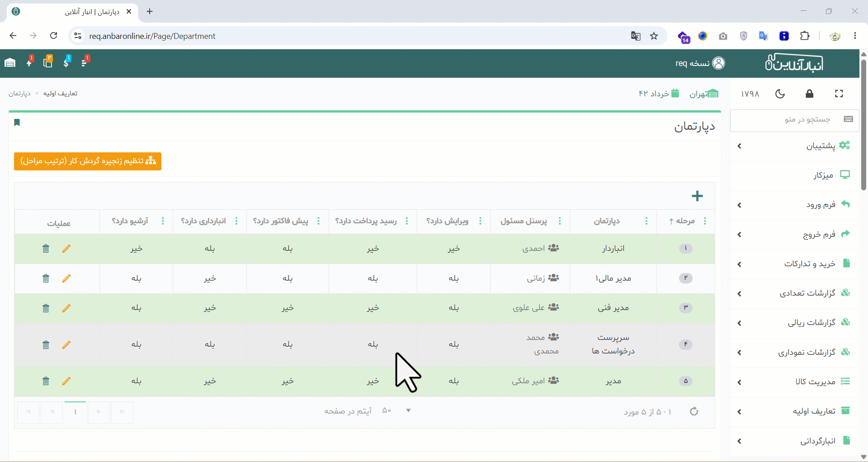Click the تعاریف اولیه breadcrumb link

coord(60,94)
